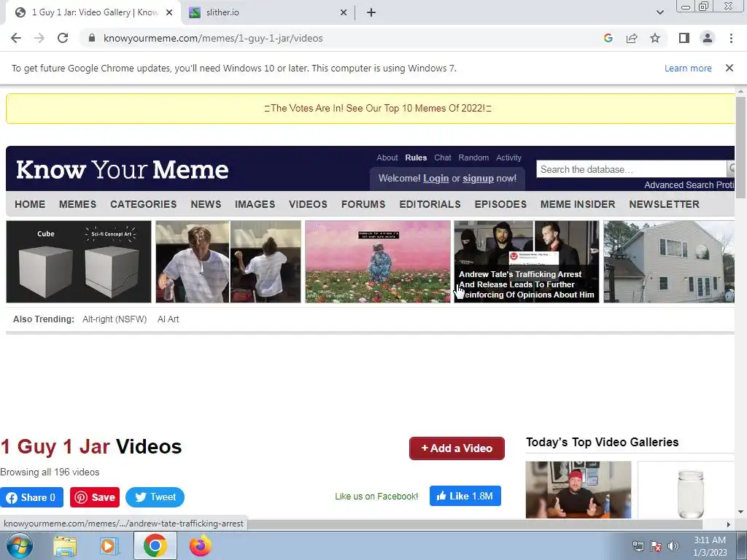Open the Alt-right (NSFW) trending link

[115, 319]
